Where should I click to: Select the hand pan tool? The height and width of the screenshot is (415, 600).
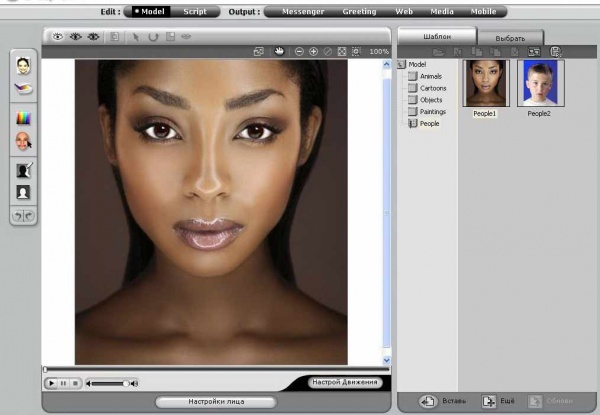280,50
